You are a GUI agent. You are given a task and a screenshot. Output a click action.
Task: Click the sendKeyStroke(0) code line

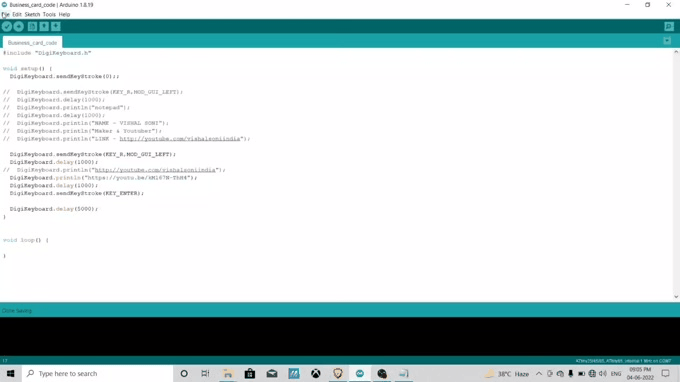[64, 76]
